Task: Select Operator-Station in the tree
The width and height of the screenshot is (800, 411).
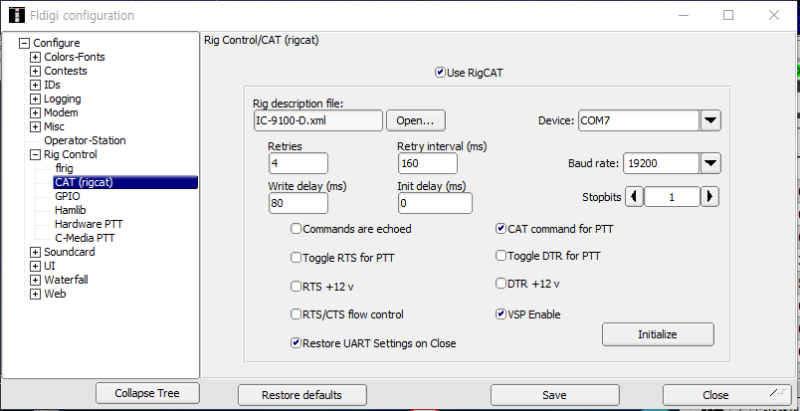Action: (x=85, y=140)
